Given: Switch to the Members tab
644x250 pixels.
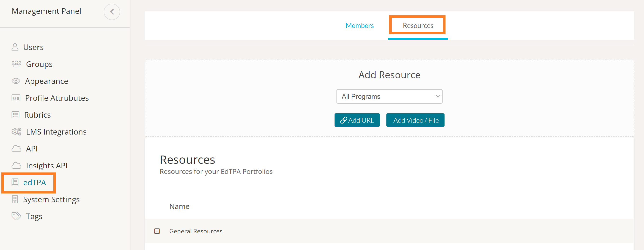Looking at the screenshot, I should [359, 26].
